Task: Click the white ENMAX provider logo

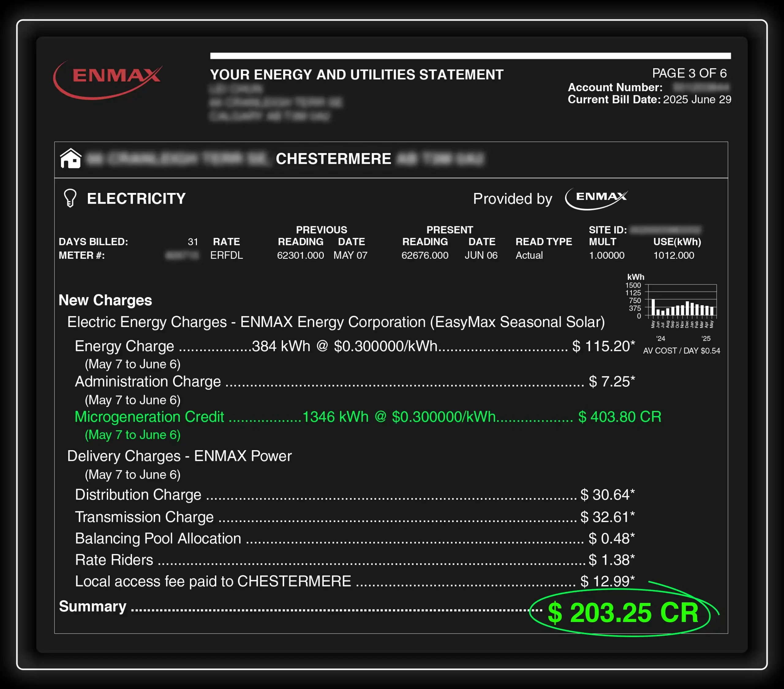Action: [x=597, y=198]
